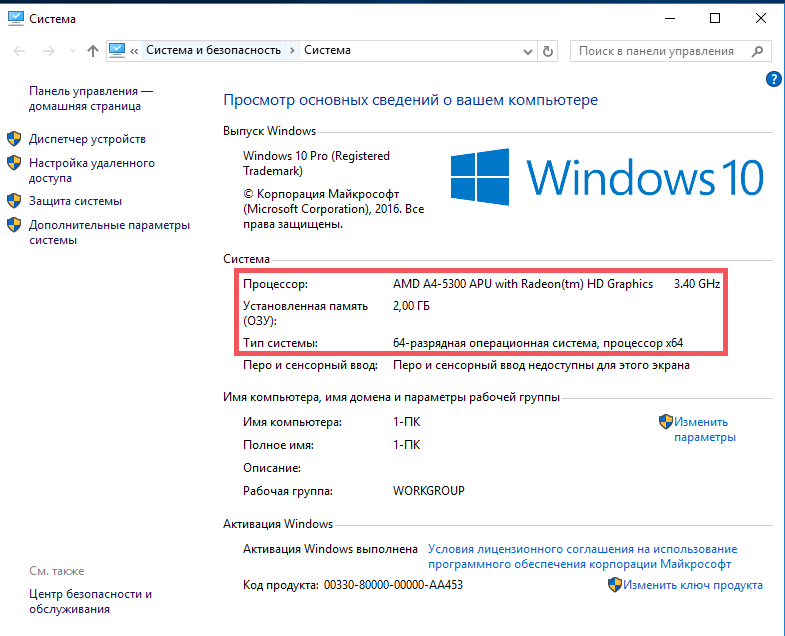The height and width of the screenshot is (636, 785).
Task: Open Help with the blue question icon
Action: coord(774,79)
